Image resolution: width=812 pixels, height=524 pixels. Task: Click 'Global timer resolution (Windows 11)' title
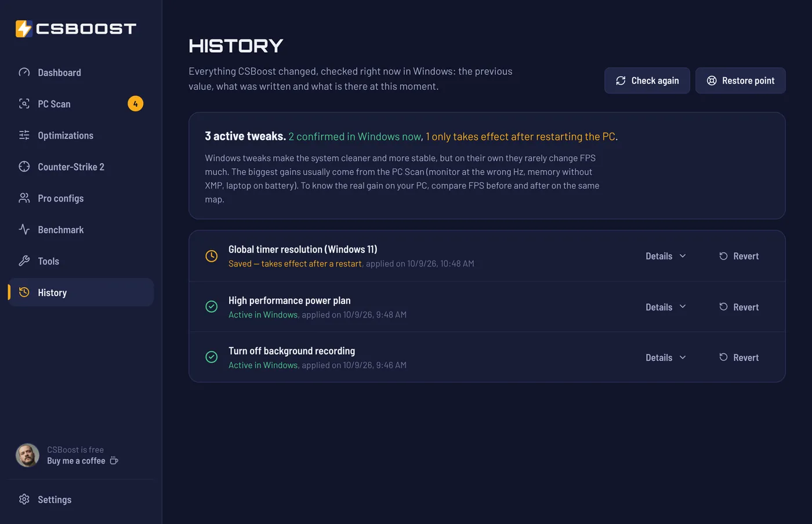pyautogui.click(x=303, y=249)
